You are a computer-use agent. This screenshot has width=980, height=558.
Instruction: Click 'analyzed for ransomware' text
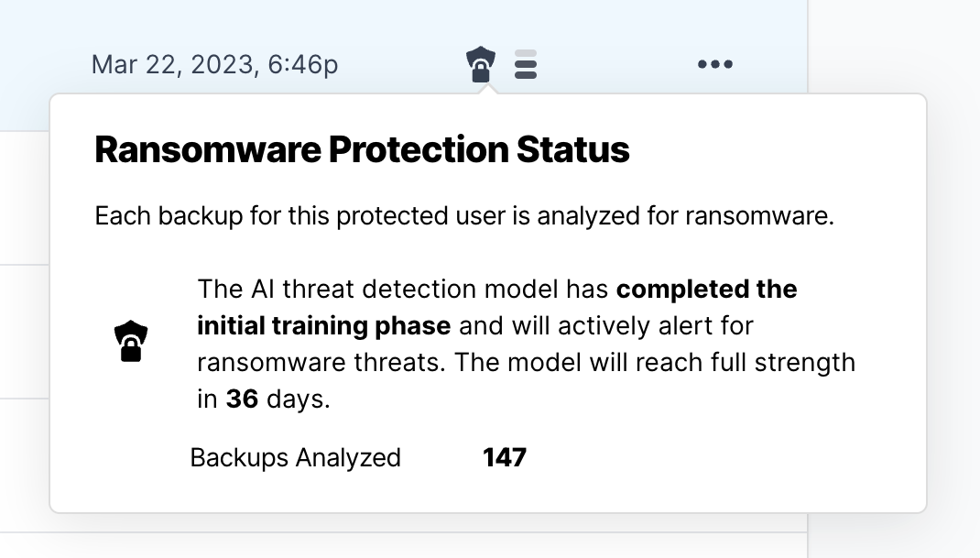click(x=686, y=216)
